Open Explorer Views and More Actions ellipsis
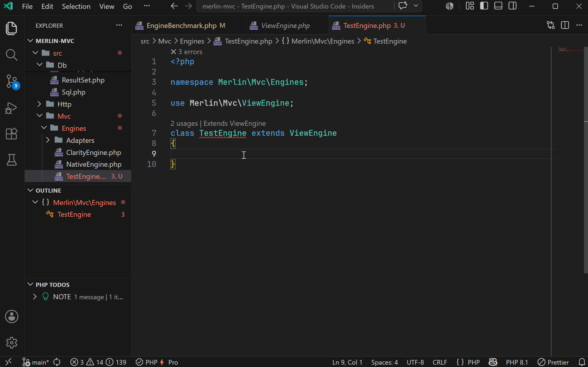The width and height of the screenshot is (588, 367). click(119, 25)
